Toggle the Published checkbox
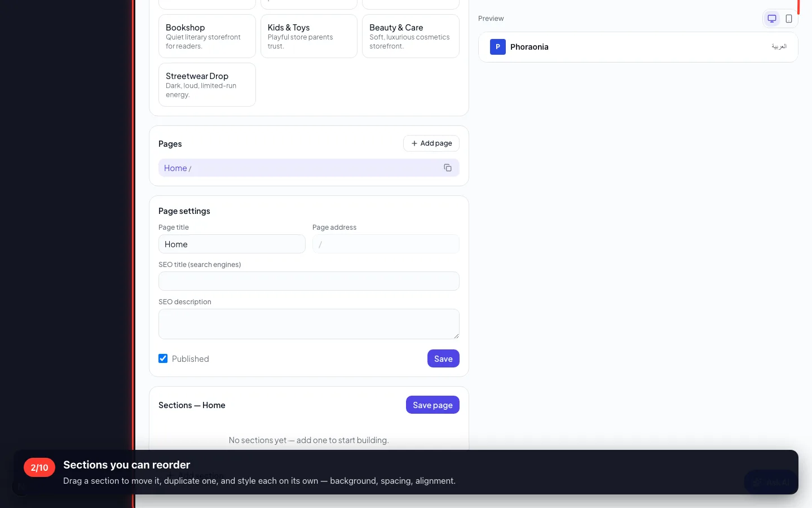 (163, 358)
